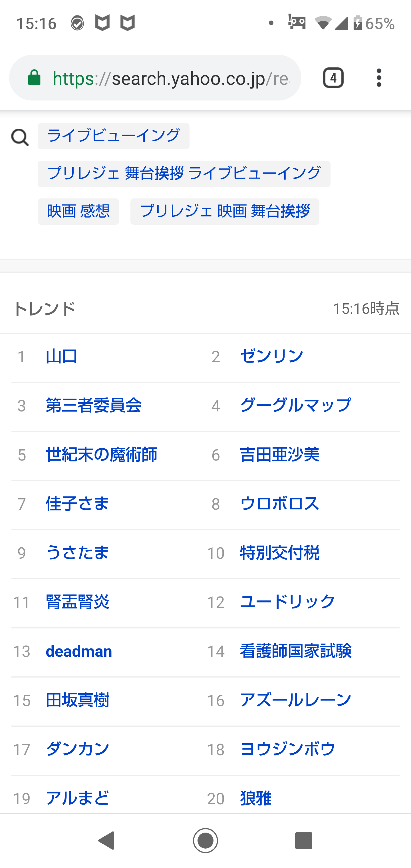
Task: Select the プリレジェ 映画 舞台挨拶 chip
Action: pyautogui.click(x=225, y=212)
